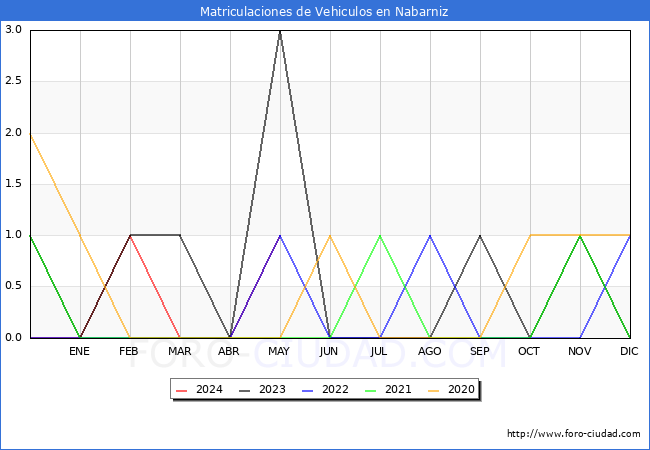This screenshot has height=450, width=650.
Task: Click the 2021 green peak at JUL
Action: coord(380,235)
